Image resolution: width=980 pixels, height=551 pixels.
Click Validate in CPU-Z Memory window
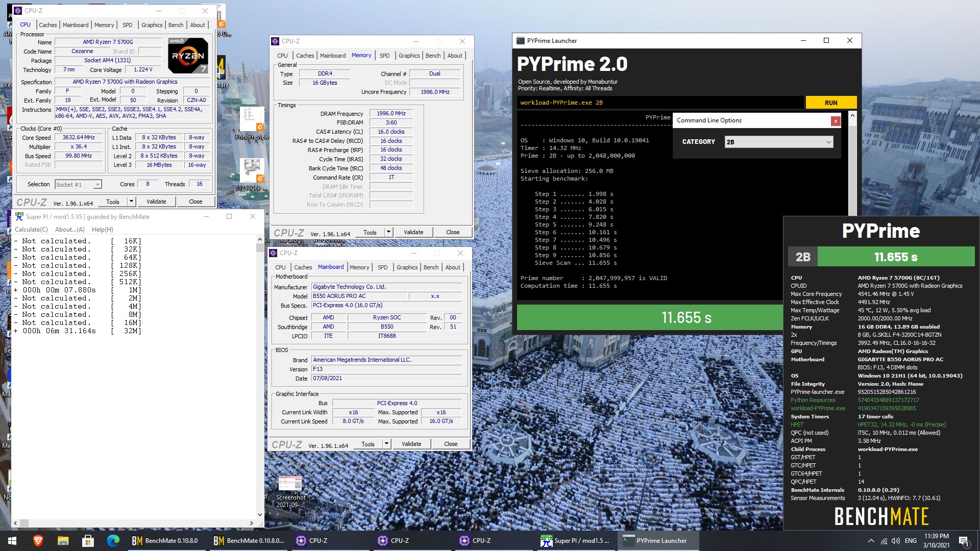click(413, 232)
